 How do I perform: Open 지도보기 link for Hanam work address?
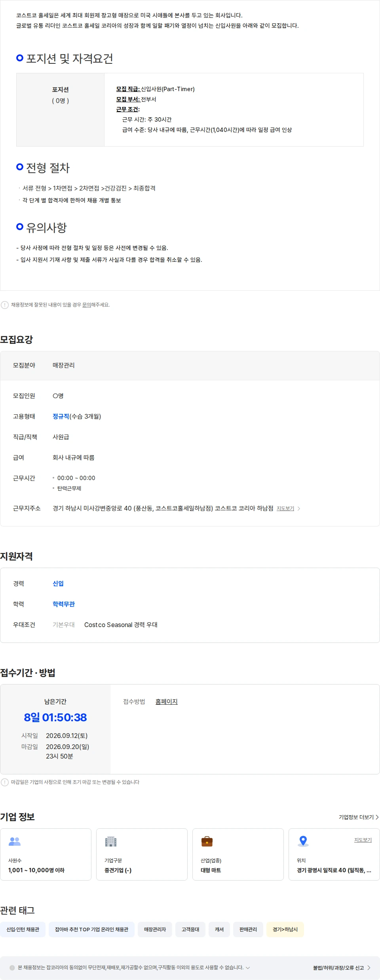[x=285, y=509]
